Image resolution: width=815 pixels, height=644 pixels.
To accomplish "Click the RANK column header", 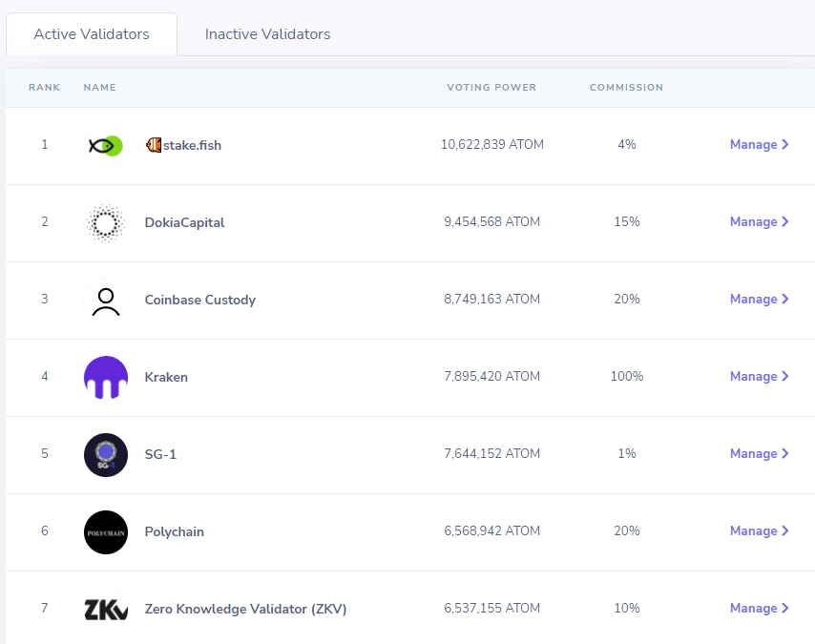I will [44, 87].
